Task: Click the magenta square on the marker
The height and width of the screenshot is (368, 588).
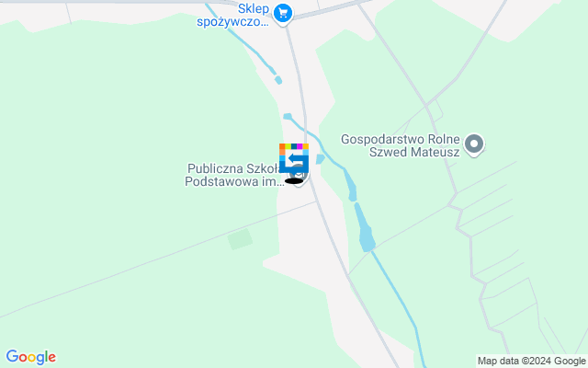Action: click(300, 146)
